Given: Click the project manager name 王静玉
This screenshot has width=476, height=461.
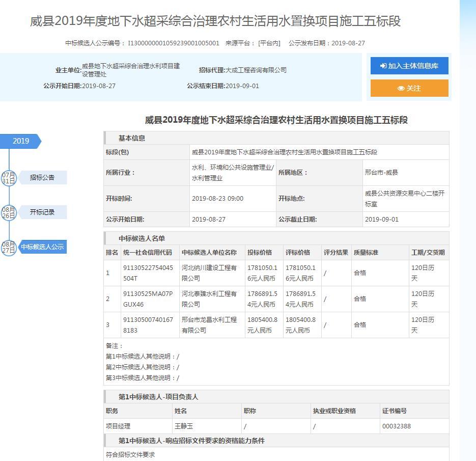Looking at the screenshot, I should point(184,426).
